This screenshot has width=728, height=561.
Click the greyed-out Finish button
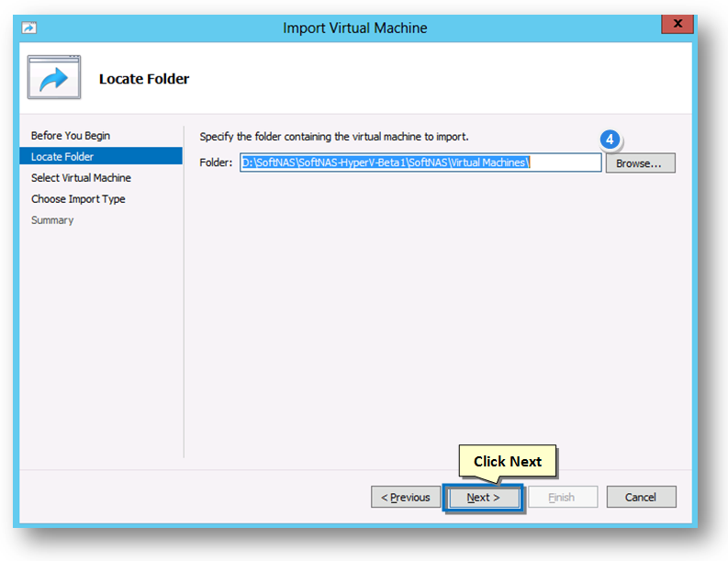coord(563,498)
